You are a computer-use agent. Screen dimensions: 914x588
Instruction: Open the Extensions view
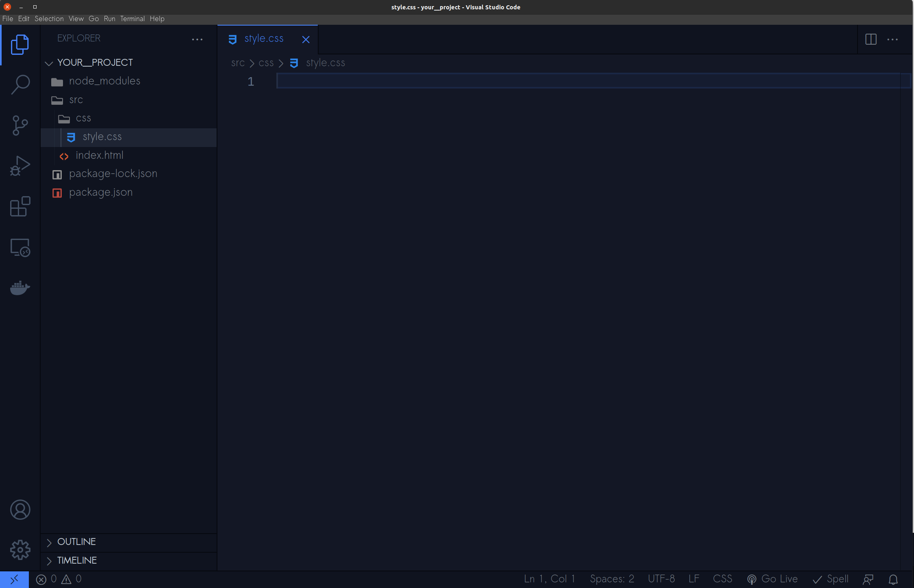click(20, 207)
